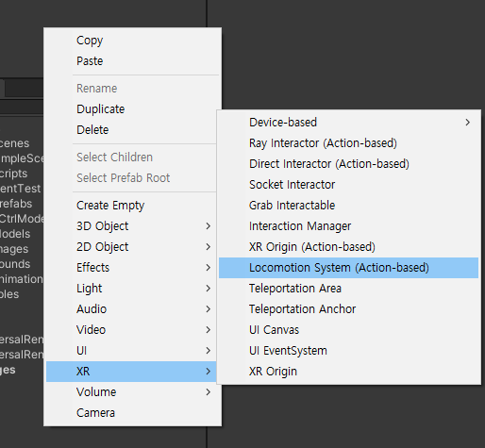Open the Effects submenu
Viewport: 485px width, 448px height.
click(x=132, y=268)
